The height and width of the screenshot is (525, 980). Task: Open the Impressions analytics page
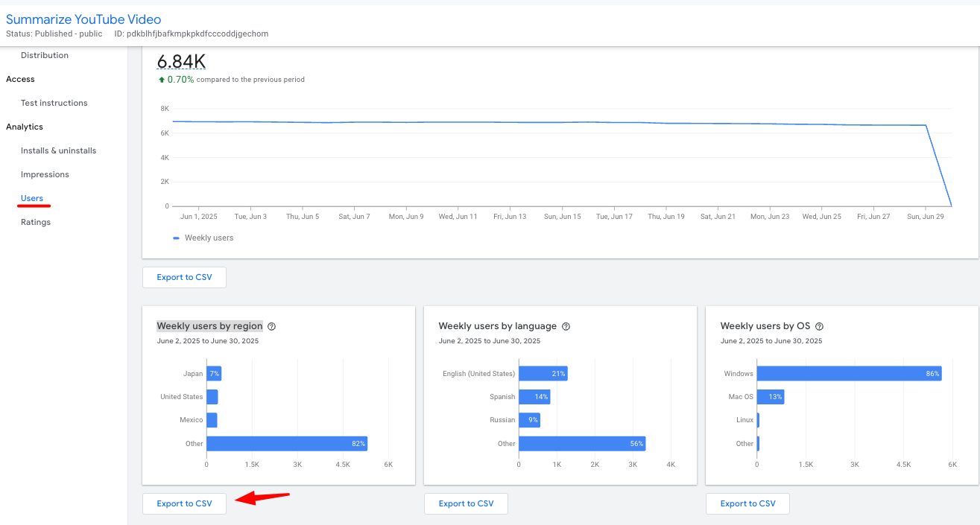(45, 174)
